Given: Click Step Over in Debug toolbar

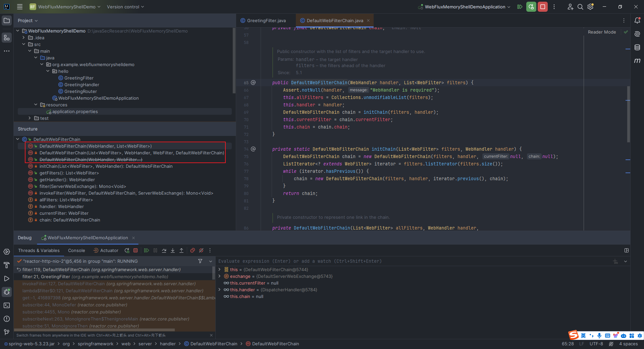Looking at the screenshot, I should [x=164, y=250].
